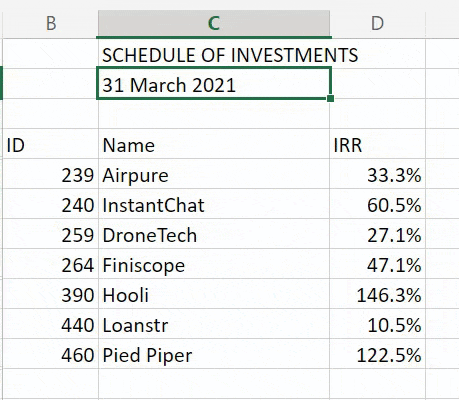Viewport: 459px width, 400px height.
Task: Select the Name header cell
Action: 214,144
